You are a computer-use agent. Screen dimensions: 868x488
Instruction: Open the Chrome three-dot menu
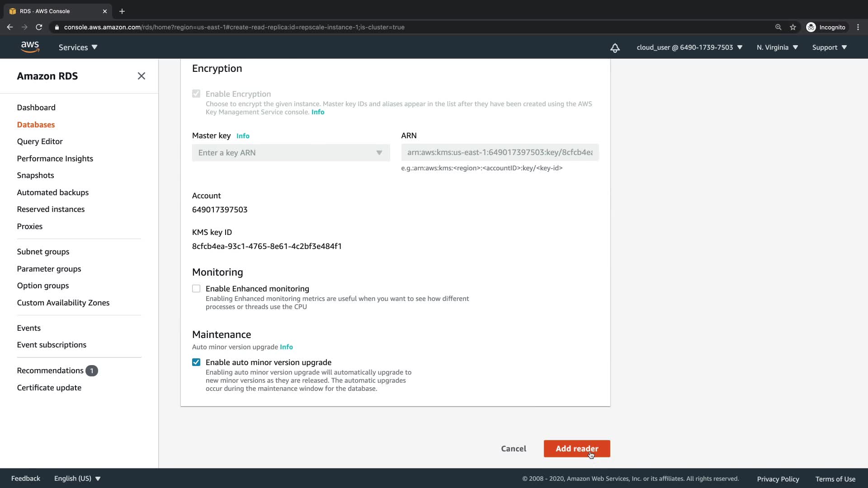(x=858, y=27)
